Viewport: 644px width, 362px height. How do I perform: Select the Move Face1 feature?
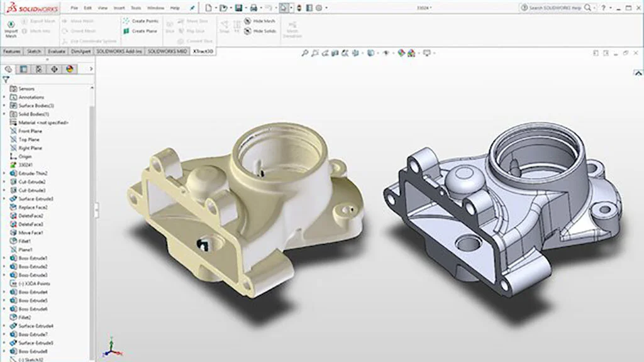coord(26,233)
